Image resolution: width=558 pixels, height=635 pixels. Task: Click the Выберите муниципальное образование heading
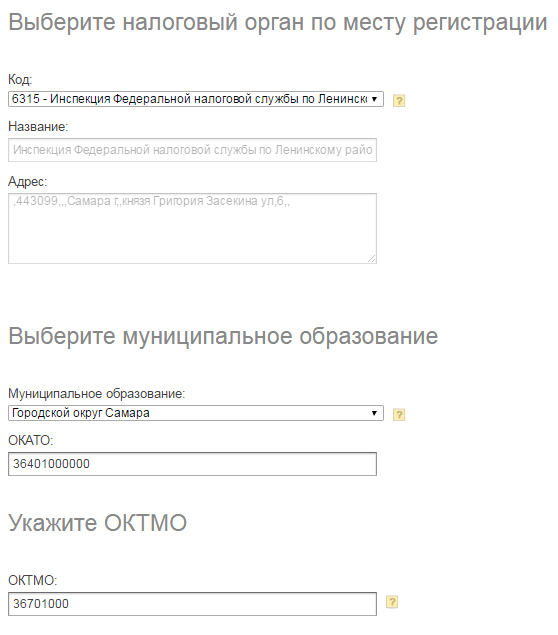[x=223, y=337]
